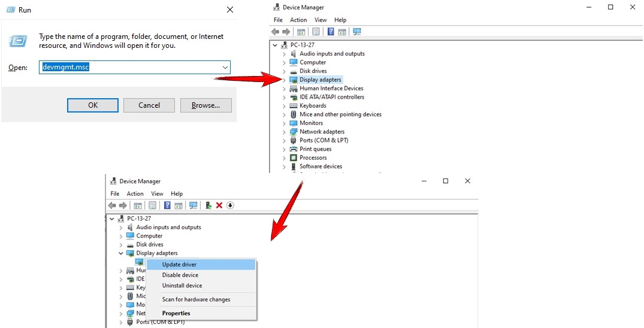
Task: Expand IDE ATA/ATAPI controllers node
Action: 284,97
